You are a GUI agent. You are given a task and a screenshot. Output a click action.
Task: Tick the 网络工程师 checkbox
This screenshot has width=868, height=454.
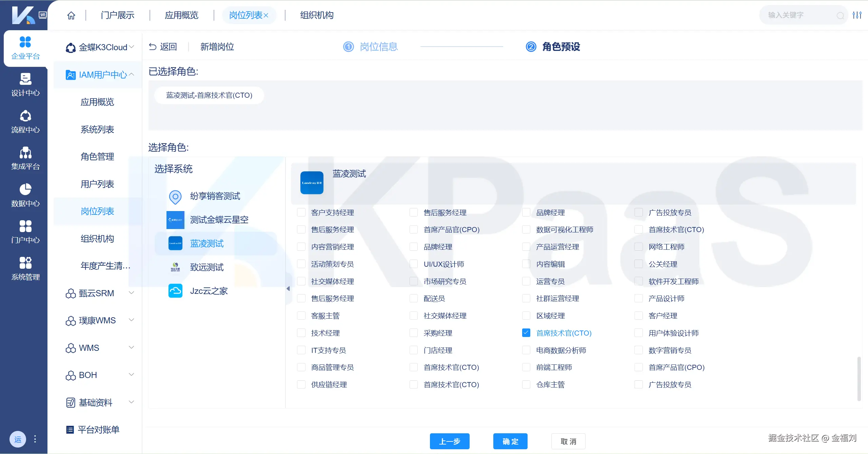638,247
